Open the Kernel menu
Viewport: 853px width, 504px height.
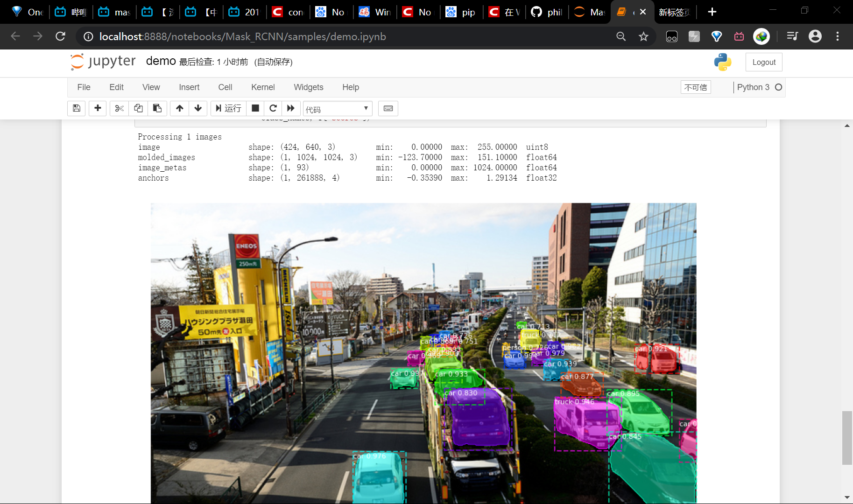(263, 87)
